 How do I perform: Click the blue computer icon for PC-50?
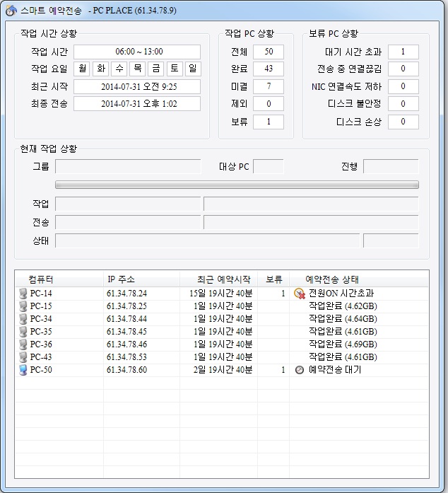(x=23, y=370)
